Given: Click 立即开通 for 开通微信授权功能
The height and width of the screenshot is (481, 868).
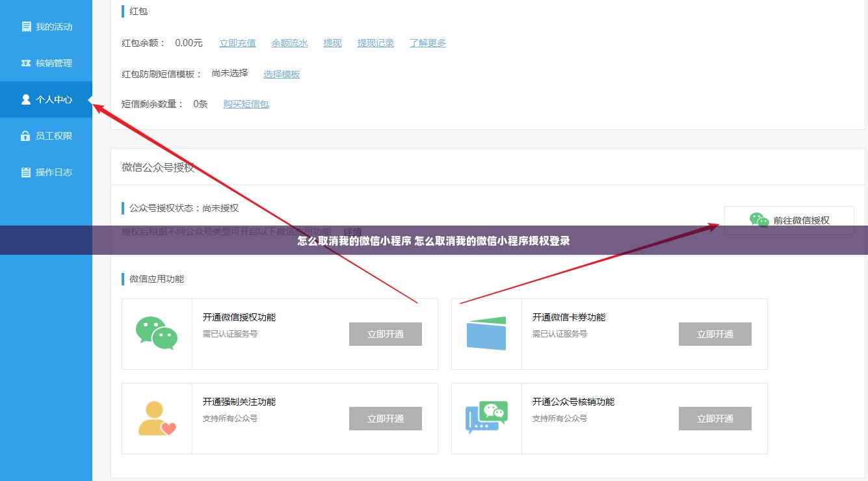Looking at the screenshot, I should [386, 334].
